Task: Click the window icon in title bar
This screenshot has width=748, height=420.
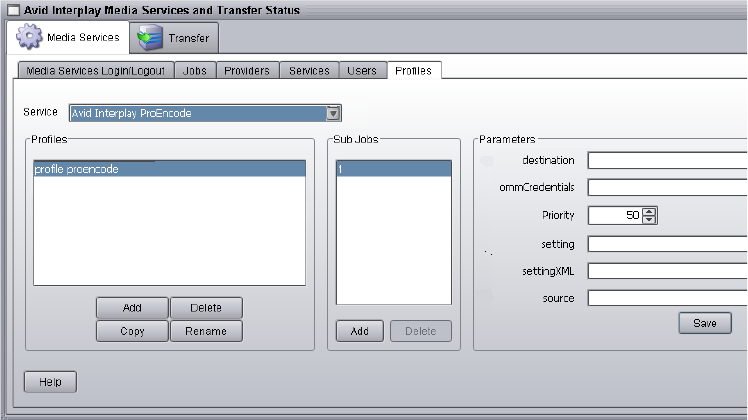Action: pyautogui.click(x=11, y=9)
